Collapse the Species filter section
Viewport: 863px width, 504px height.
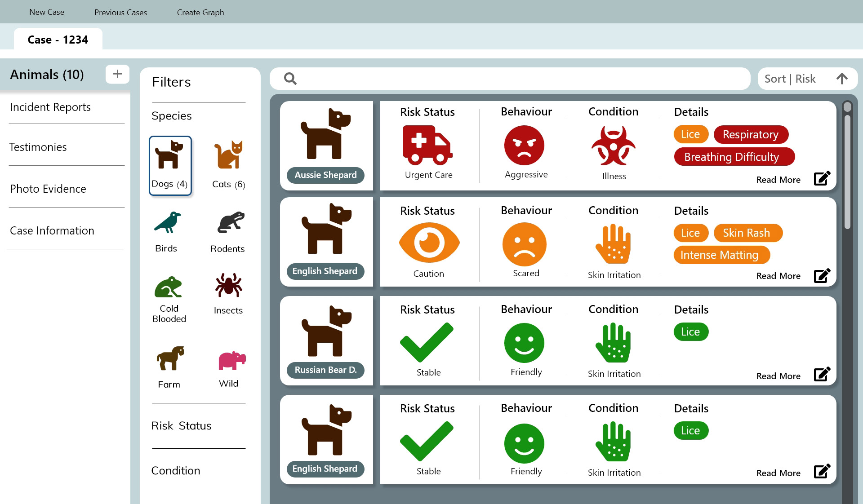coord(172,115)
